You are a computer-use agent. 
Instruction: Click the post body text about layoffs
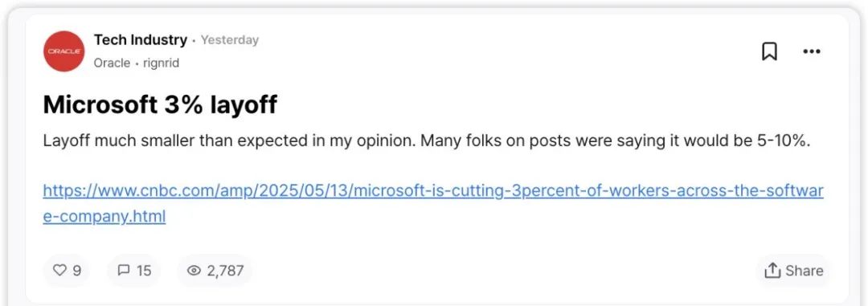tap(427, 141)
